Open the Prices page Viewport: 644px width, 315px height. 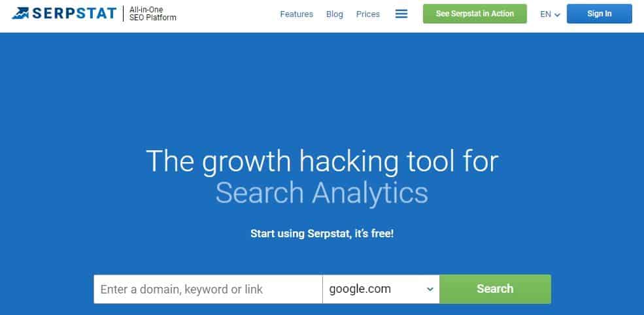368,14
